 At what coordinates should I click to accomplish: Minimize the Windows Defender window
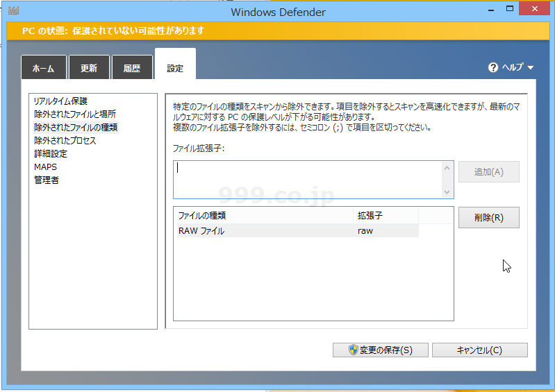coord(491,10)
